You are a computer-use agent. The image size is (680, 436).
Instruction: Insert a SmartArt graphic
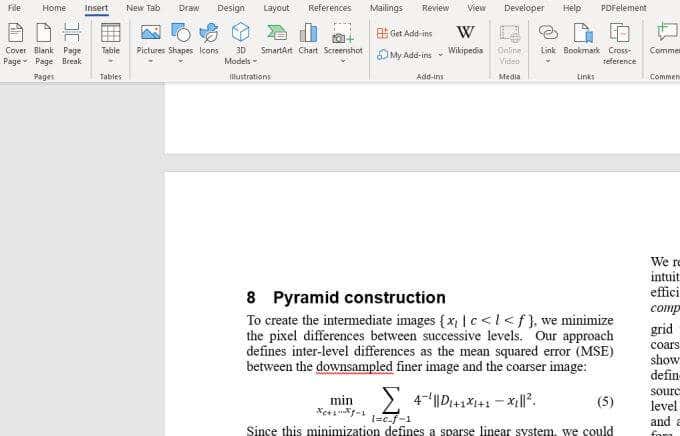(x=277, y=39)
